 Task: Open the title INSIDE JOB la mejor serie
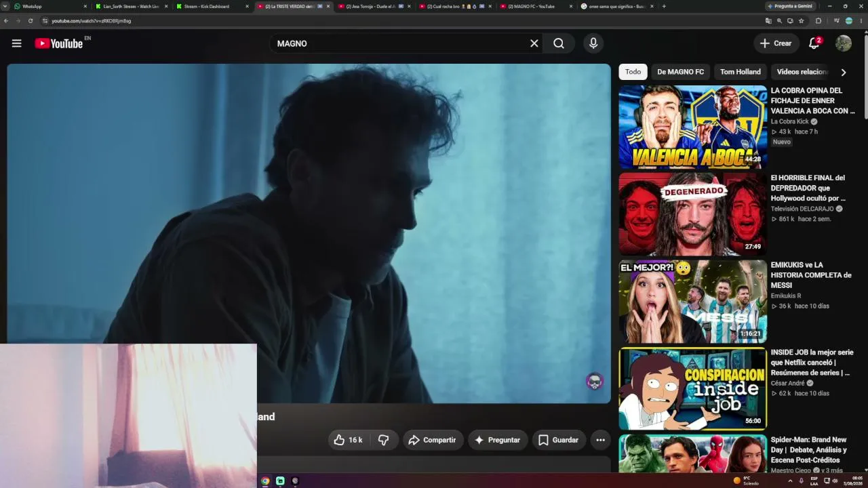pyautogui.click(x=812, y=363)
